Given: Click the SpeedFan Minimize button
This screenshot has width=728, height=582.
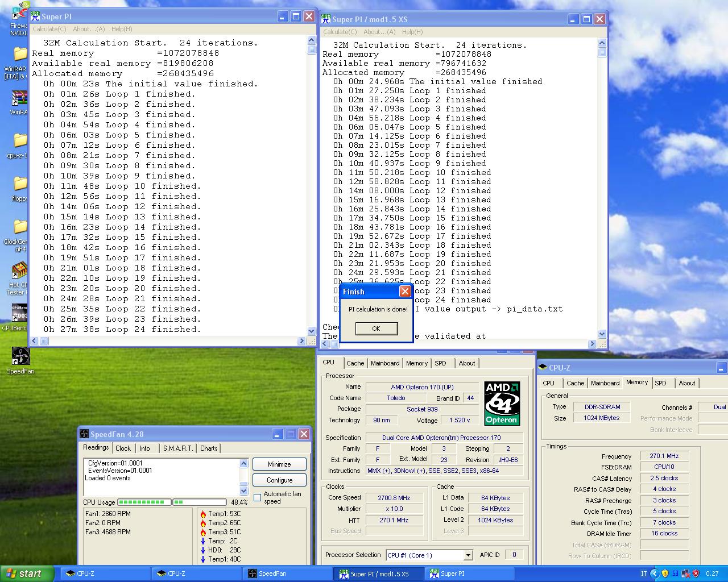Looking at the screenshot, I should click(x=279, y=464).
